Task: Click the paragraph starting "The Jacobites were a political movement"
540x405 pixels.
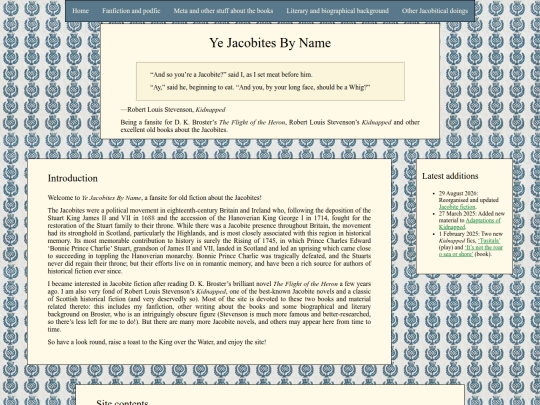Action: coord(209,240)
